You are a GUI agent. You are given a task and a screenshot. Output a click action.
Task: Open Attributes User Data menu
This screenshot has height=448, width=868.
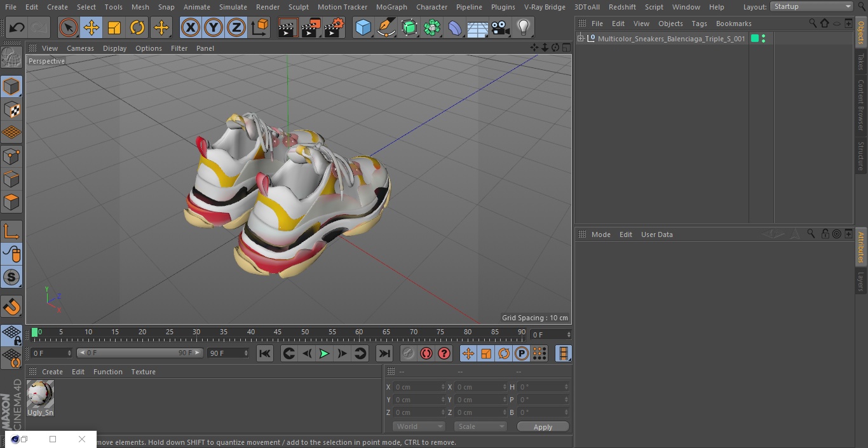656,234
